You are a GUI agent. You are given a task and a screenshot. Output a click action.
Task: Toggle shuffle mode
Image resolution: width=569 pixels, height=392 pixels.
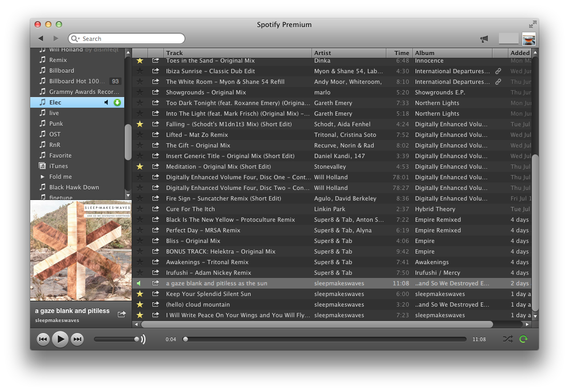click(x=507, y=339)
